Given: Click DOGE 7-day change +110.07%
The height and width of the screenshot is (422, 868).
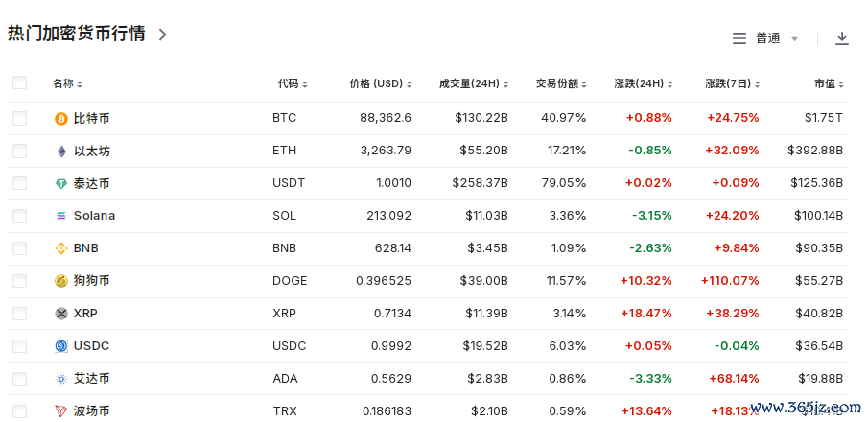Looking at the screenshot, I should point(730,281).
